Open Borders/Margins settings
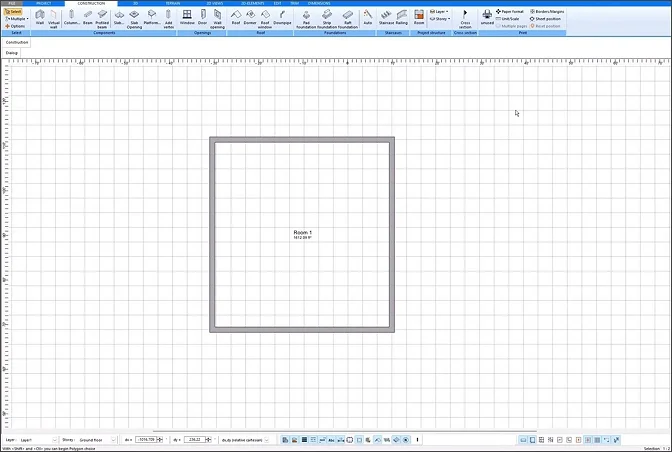Screen dimensions: 672x452 click(x=547, y=12)
